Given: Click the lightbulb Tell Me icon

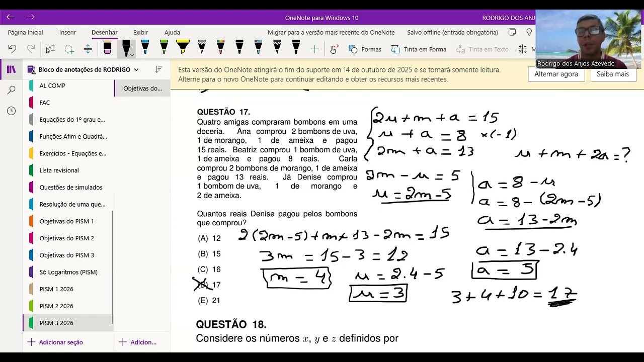Looking at the screenshot, I should pyautogui.click(x=529, y=32).
